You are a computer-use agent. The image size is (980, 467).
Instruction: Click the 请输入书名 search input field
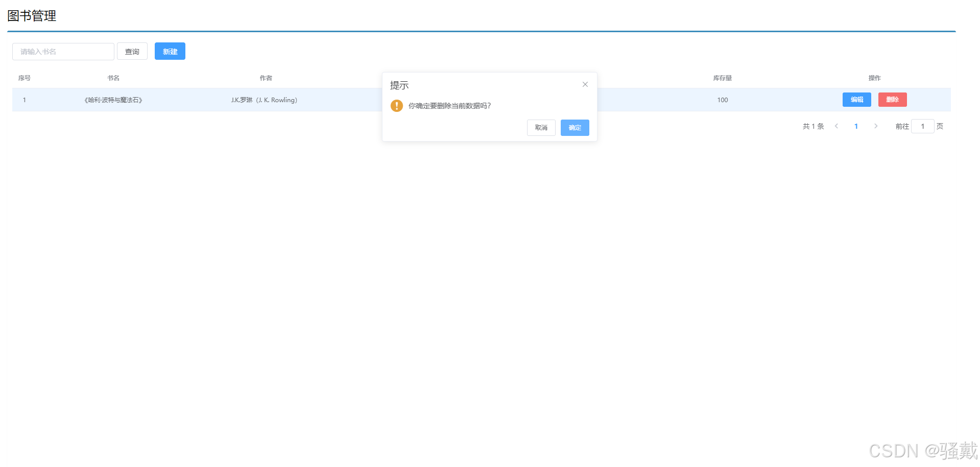coord(63,51)
